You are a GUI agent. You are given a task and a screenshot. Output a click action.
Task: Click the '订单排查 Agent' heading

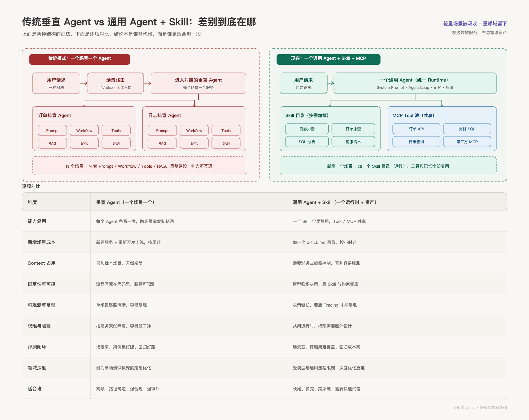(x=55, y=115)
